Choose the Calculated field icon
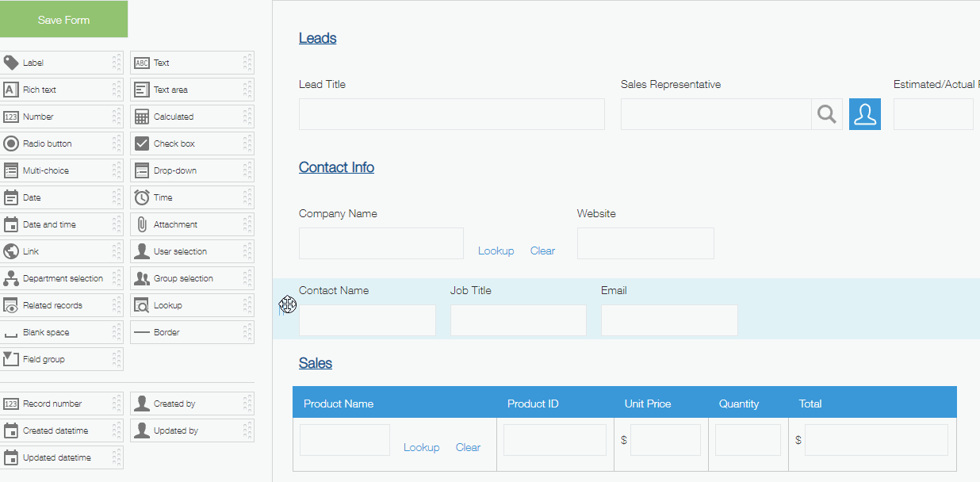This screenshot has height=482, width=980. [x=142, y=117]
